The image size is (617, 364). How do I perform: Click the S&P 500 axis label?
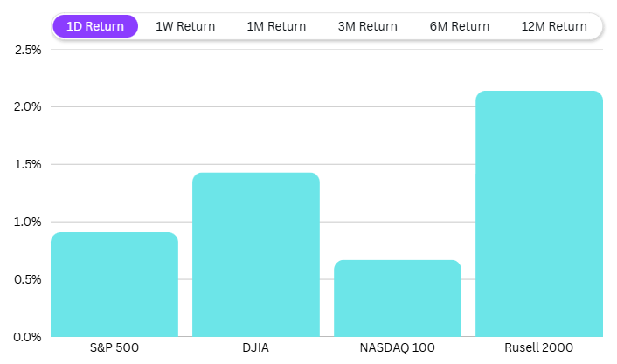click(x=114, y=348)
